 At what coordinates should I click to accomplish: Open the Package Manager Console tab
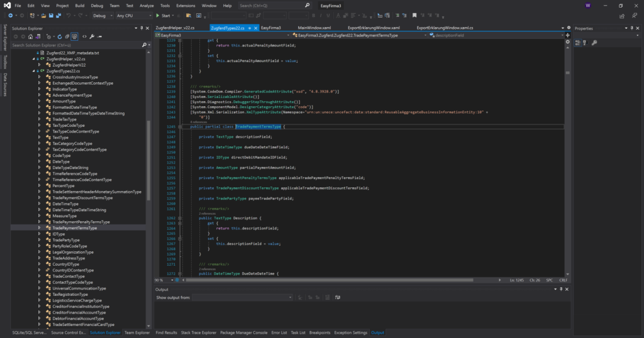[x=243, y=333]
